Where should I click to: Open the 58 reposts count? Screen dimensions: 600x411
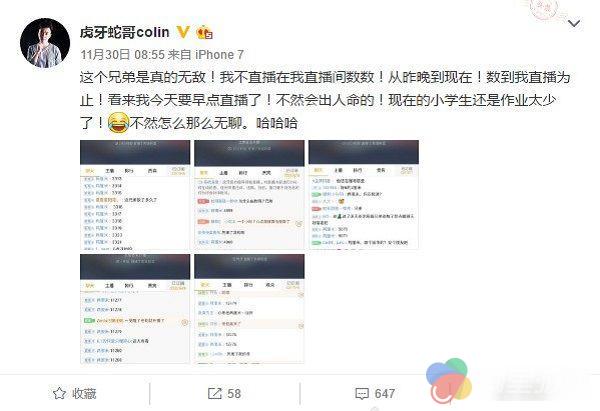[234, 393]
